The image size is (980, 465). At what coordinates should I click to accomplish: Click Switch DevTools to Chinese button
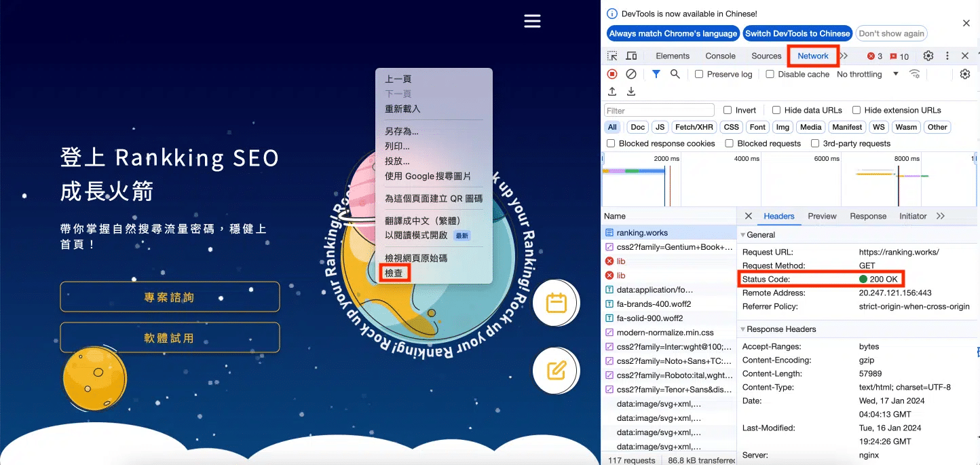[x=797, y=33]
